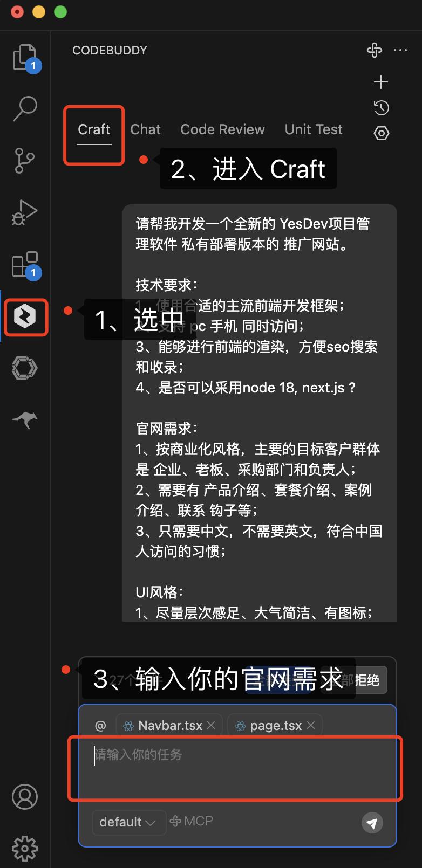This screenshot has height=868, width=422.
Task: Start a new chat with plus icon
Action: tap(381, 82)
